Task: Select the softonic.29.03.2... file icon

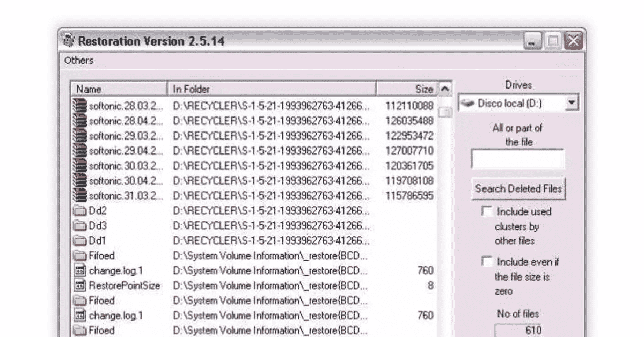Action: 79,136
